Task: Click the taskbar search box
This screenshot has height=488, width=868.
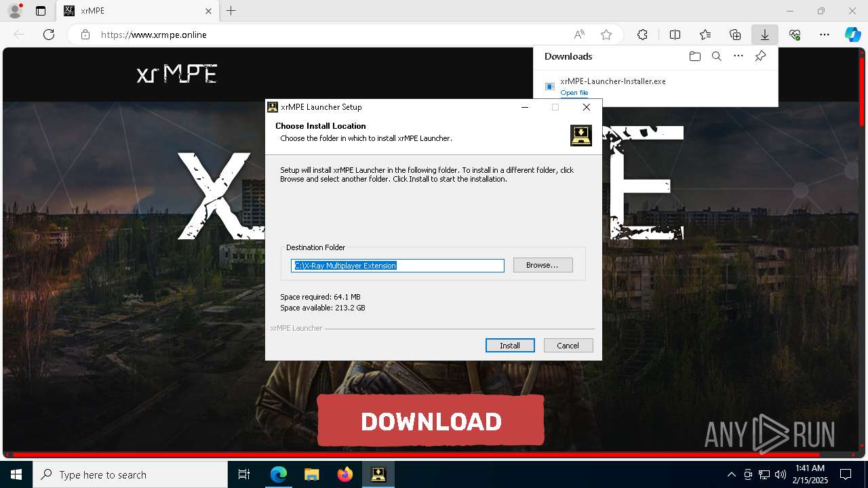Action: [x=130, y=474]
